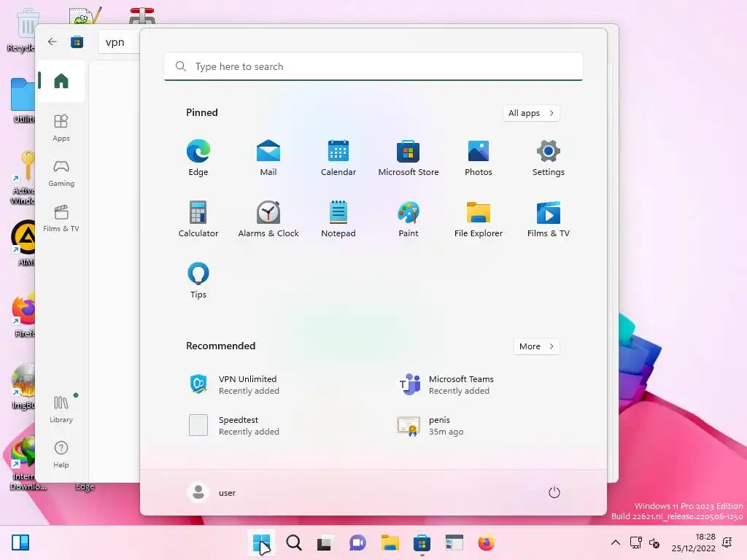
Task: Launch the Photos app
Action: pyautogui.click(x=479, y=157)
